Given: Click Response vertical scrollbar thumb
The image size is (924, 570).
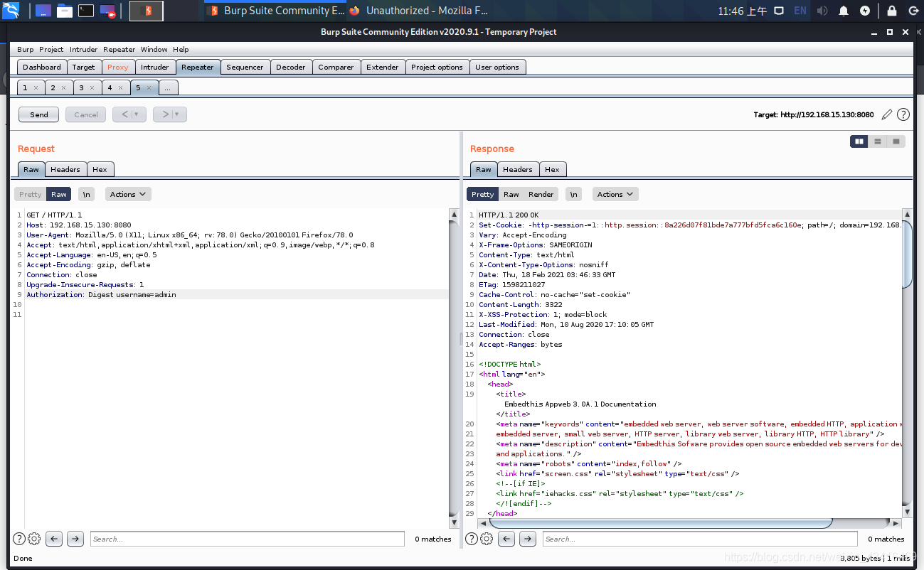Looking at the screenshot, I should point(906,254).
